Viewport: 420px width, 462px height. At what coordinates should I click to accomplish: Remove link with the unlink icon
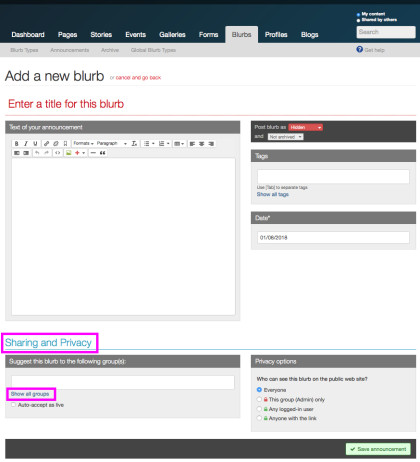coord(56,144)
